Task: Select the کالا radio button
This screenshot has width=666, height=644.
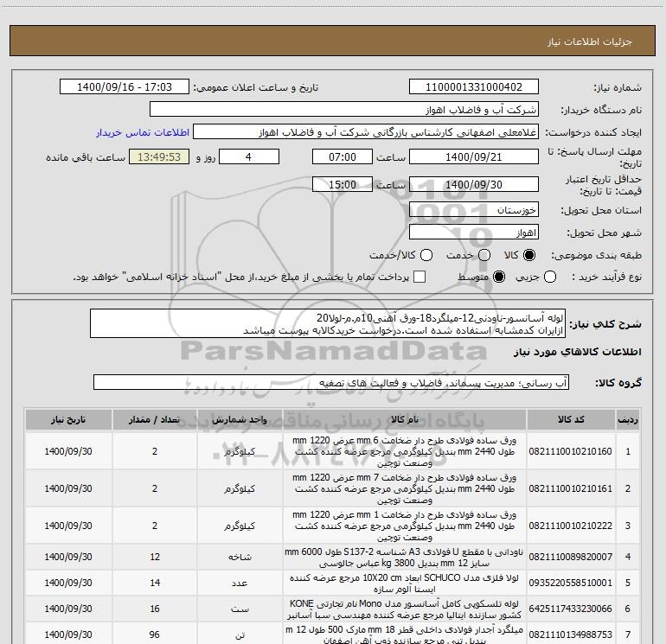Action: tap(529, 255)
